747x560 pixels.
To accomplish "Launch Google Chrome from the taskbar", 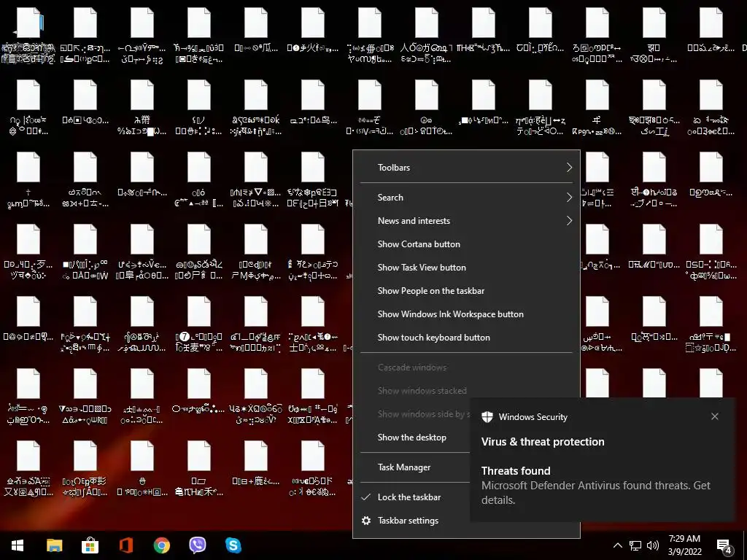I will tap(161, 545).
